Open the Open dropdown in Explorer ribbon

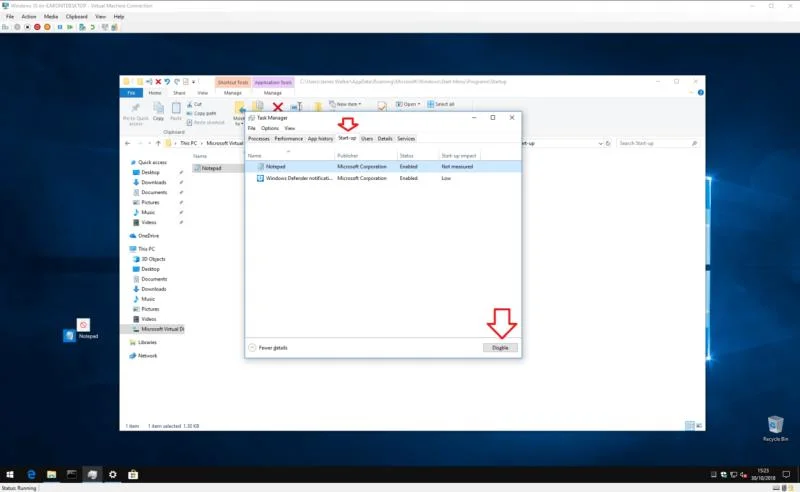(x=408, y=104)
